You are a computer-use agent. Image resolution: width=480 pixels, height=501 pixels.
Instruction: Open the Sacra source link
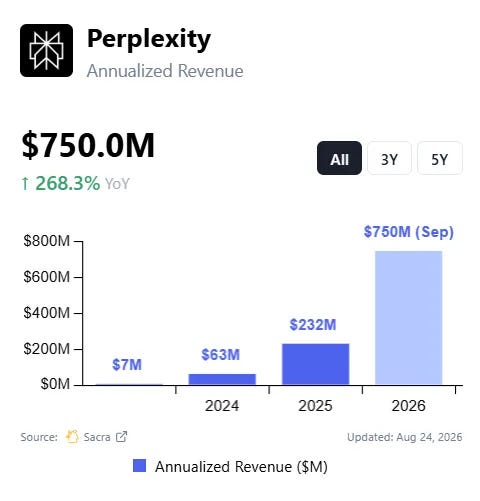point(97,437)
